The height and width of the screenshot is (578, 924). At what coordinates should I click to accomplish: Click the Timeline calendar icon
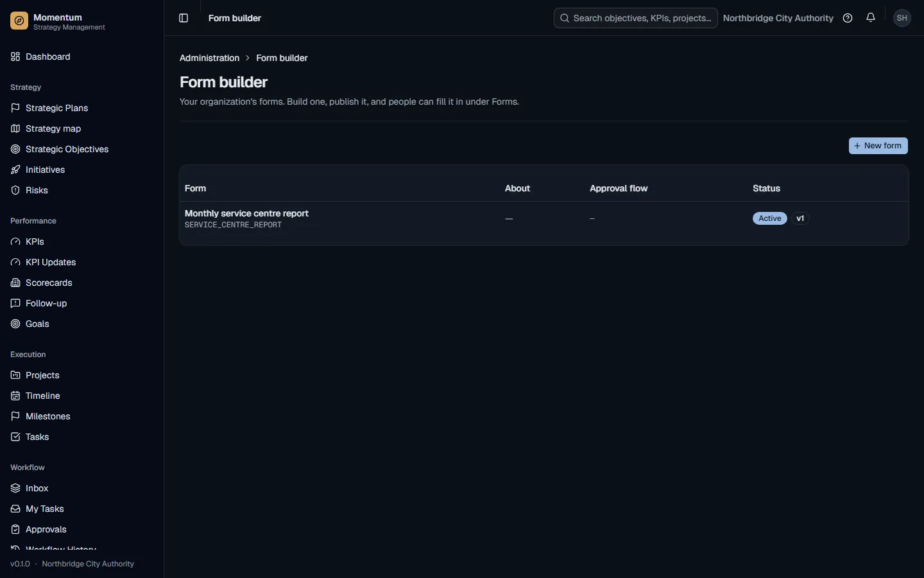[15, 396]
